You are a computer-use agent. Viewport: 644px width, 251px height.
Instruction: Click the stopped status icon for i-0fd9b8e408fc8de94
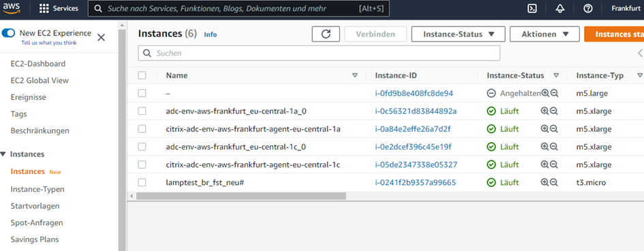(x=491, y=93)
